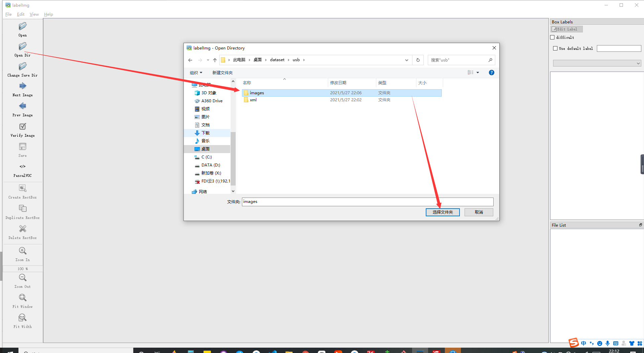Open the File menu
This screenshot has height=353, width=644.
click(8, 14)
